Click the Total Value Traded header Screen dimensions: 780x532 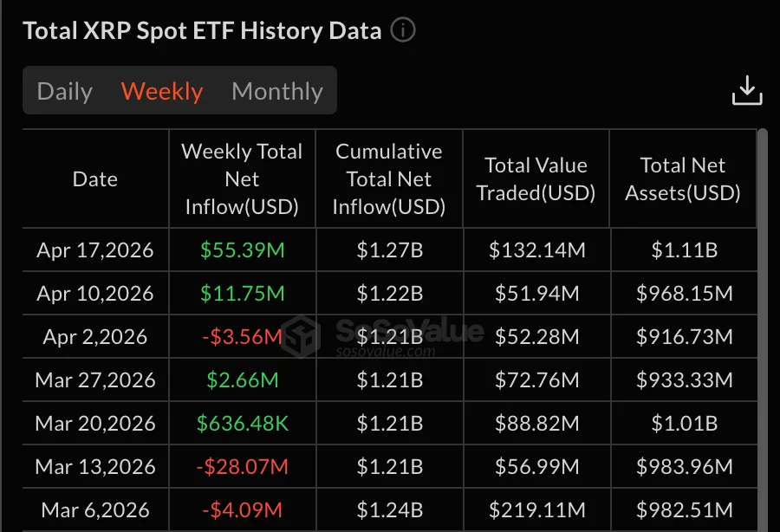[x=536, y=179]
